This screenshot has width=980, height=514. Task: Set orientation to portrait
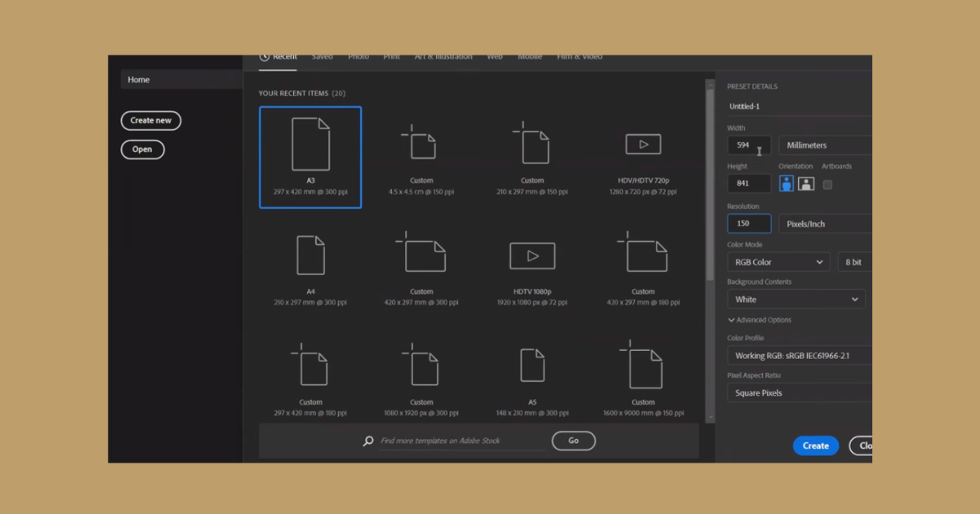786,184
